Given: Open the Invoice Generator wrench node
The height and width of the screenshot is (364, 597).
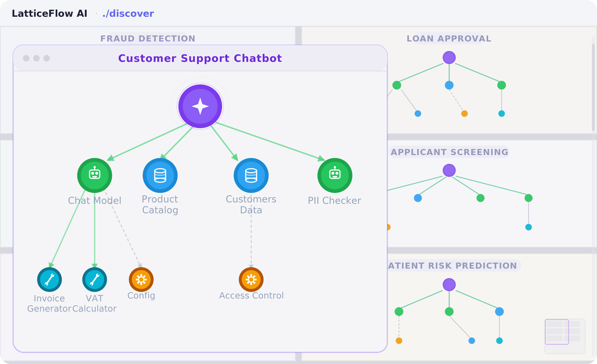Looking at the screenshot, I should click(x=50, y=280).
